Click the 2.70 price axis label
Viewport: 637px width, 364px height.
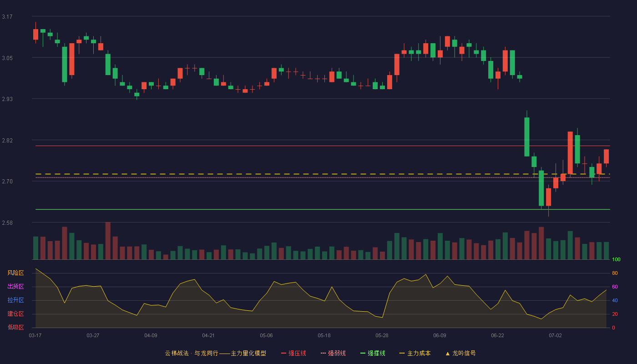click(7, 182)
